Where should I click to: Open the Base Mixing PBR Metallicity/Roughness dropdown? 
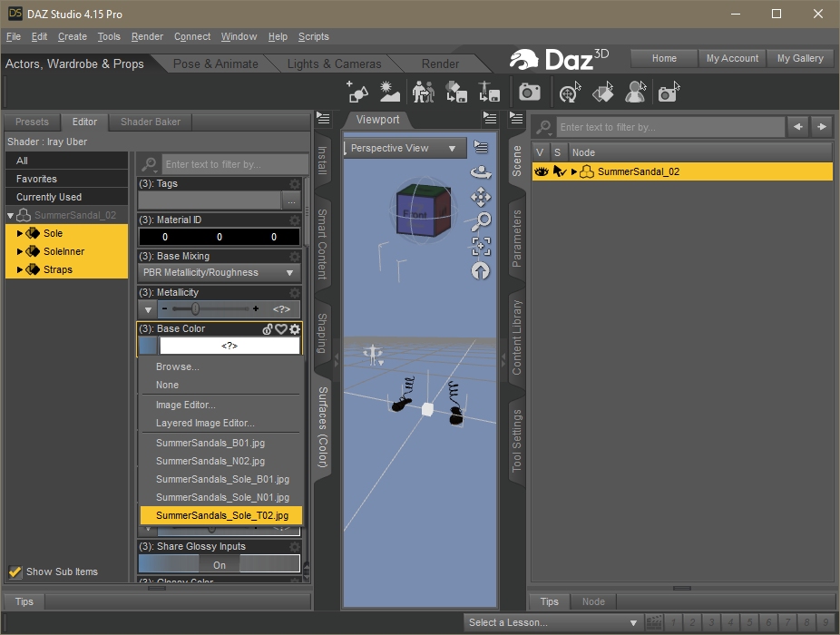click(x=220, y=273)
